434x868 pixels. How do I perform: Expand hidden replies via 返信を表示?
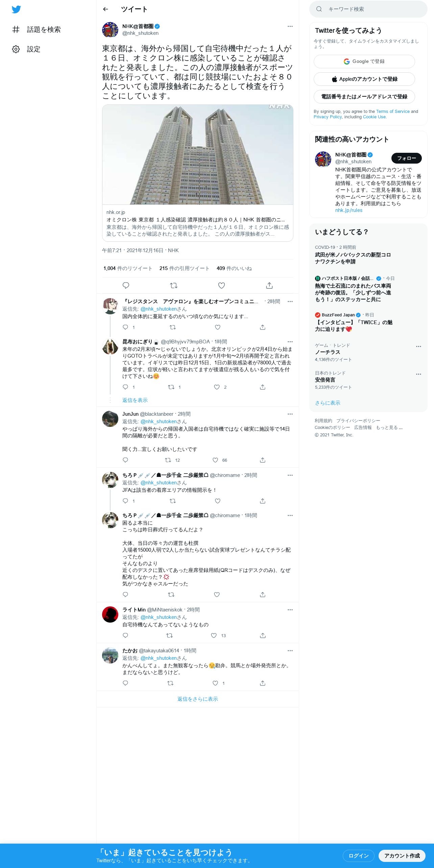click(x=135, y=400)
